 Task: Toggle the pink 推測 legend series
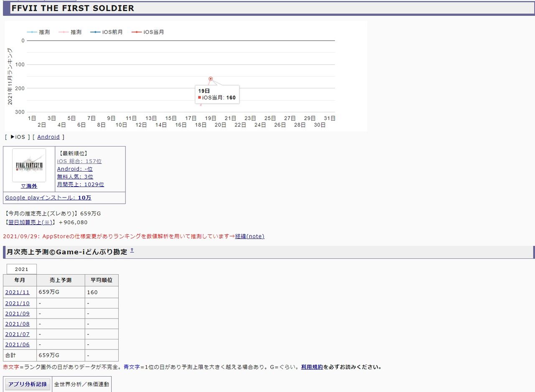[x=70, y=32]
